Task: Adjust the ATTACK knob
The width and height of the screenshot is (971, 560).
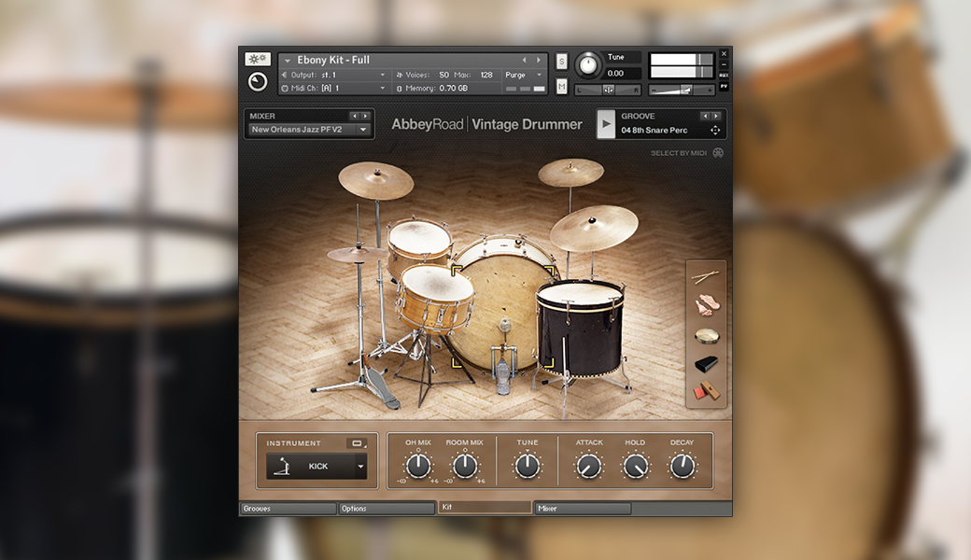Action: (x=589, y=467)
